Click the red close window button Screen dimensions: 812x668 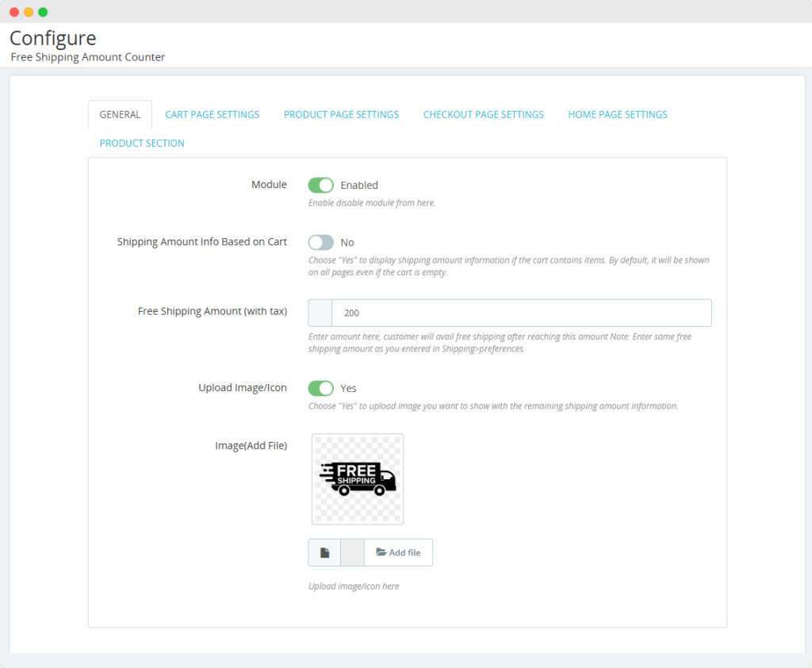(14, 12)
